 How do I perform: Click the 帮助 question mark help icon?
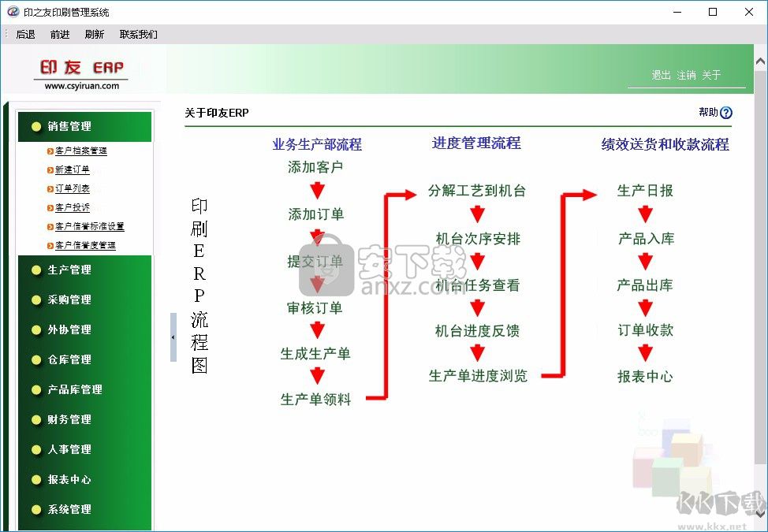[725, 113]
